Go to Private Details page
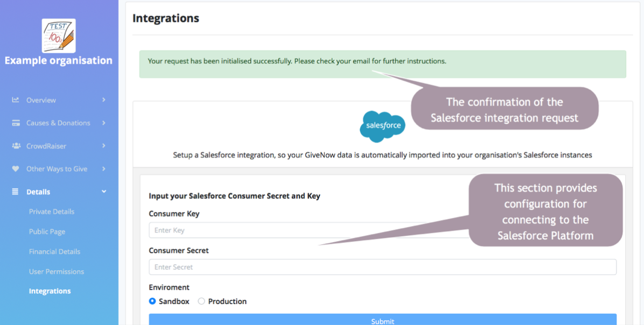This screenshot has width=644, height=325. pos(52,212)
